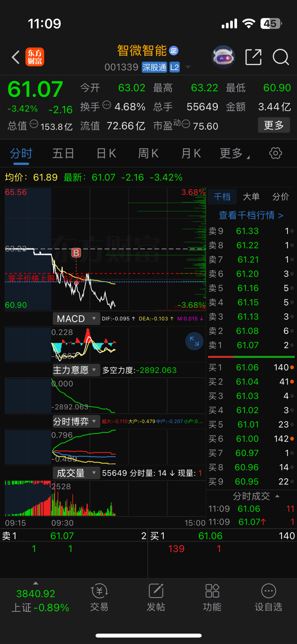Image resolution: width=297 pixels, height=644 pixels.
Task: Open the search magnifier icon
Action: (x=281, y=57)
